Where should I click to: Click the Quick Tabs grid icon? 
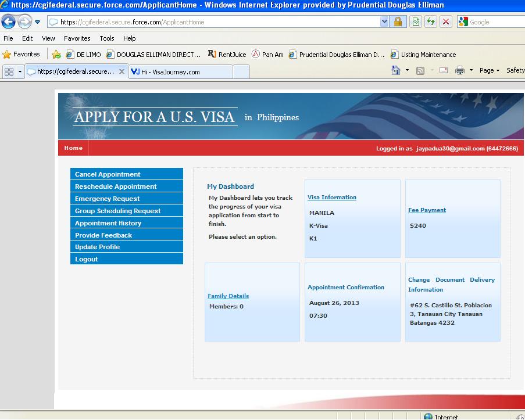pyautogui.click(x=9, y=71)
